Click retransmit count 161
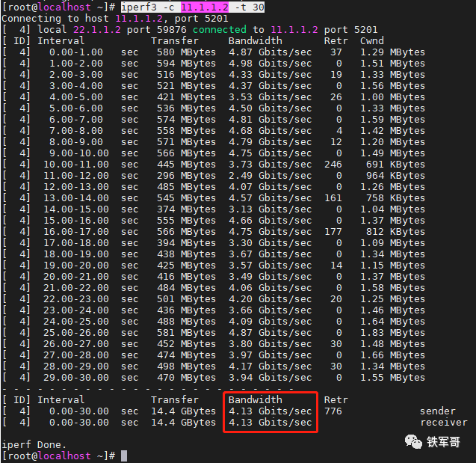Image resolution: width=476 pixels, height=463 pixels. pos(333,198)
